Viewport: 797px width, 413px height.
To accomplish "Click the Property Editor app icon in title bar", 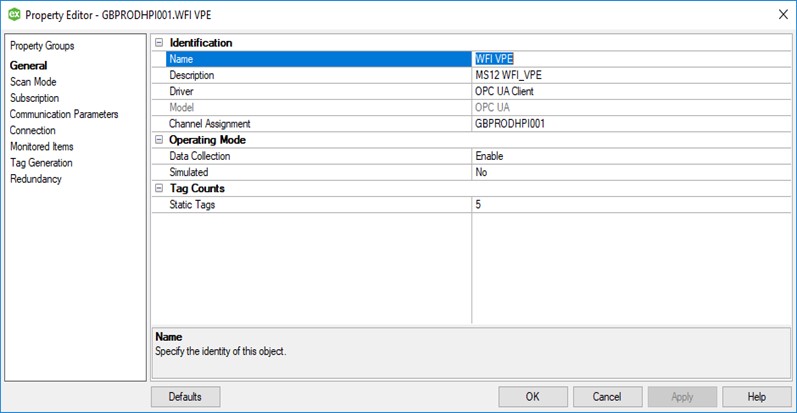I will tap(14, 14).
